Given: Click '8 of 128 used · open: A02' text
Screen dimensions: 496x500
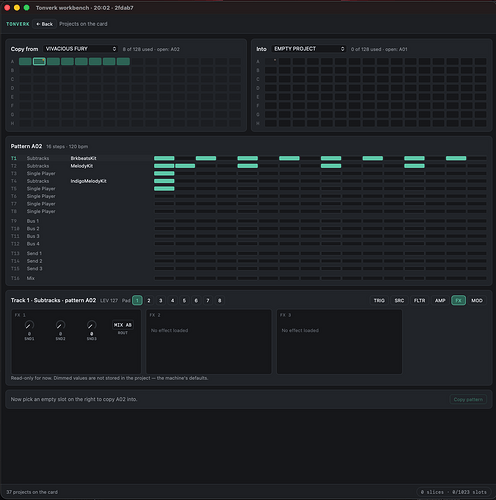Looking at the screenshot, I should coord(151,49).
